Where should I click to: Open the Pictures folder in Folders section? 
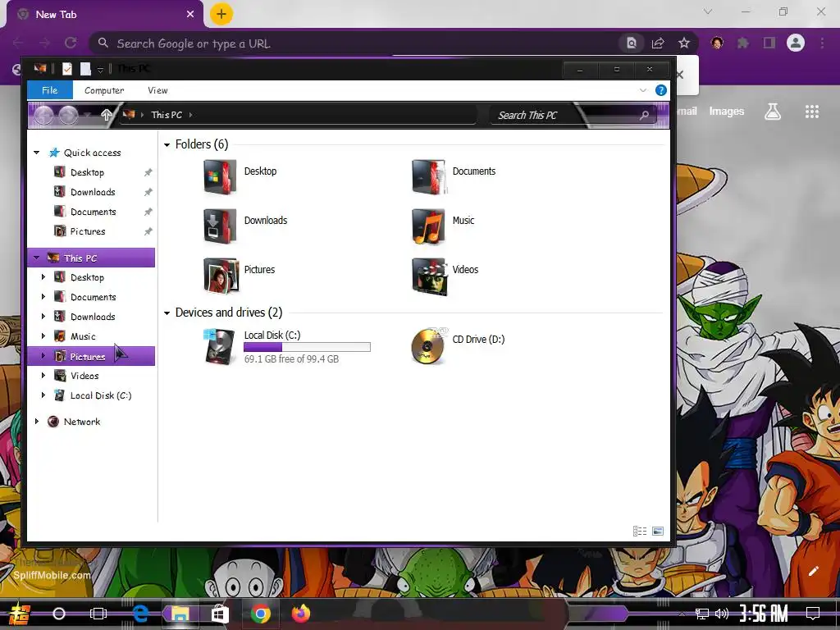(220, 275)
